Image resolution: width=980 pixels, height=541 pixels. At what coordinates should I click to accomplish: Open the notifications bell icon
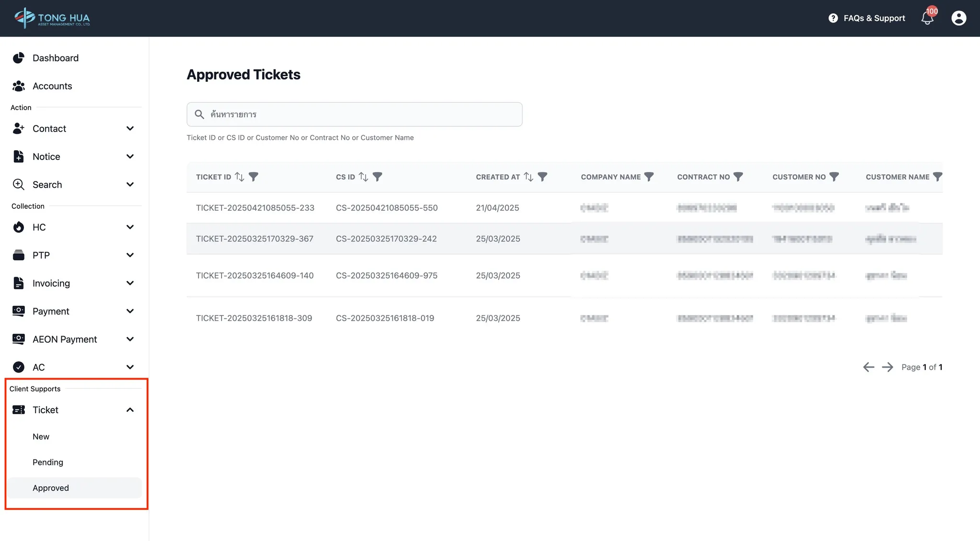pos(927,18)
